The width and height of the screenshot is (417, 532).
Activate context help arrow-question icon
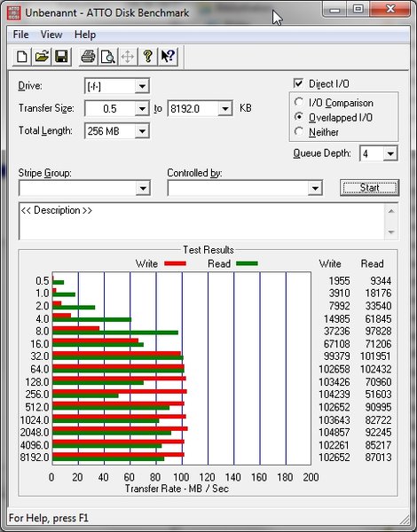pos(168,57)
